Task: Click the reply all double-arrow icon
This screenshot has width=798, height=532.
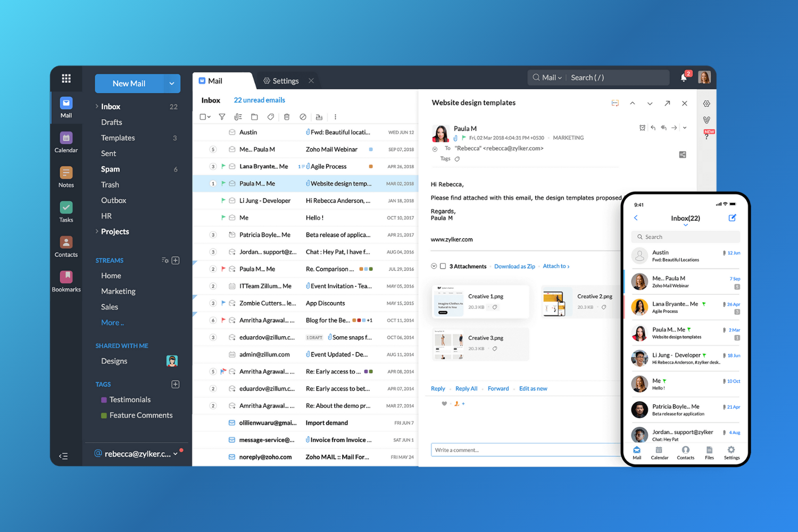Action: [x=663, y=128]
